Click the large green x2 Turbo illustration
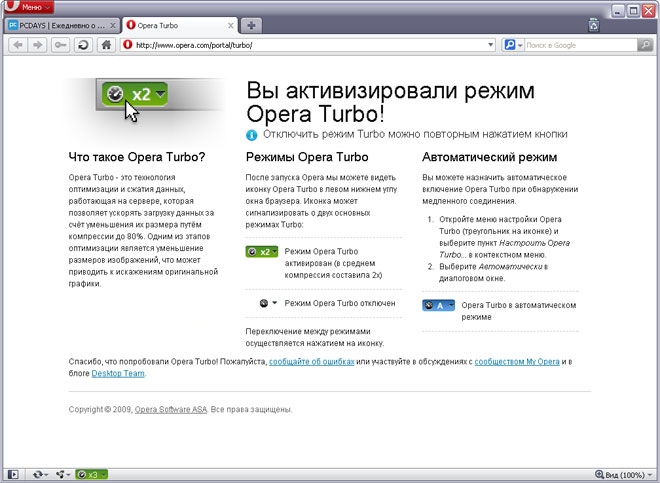This screenshot has height=483, width=660. point(135,94)
